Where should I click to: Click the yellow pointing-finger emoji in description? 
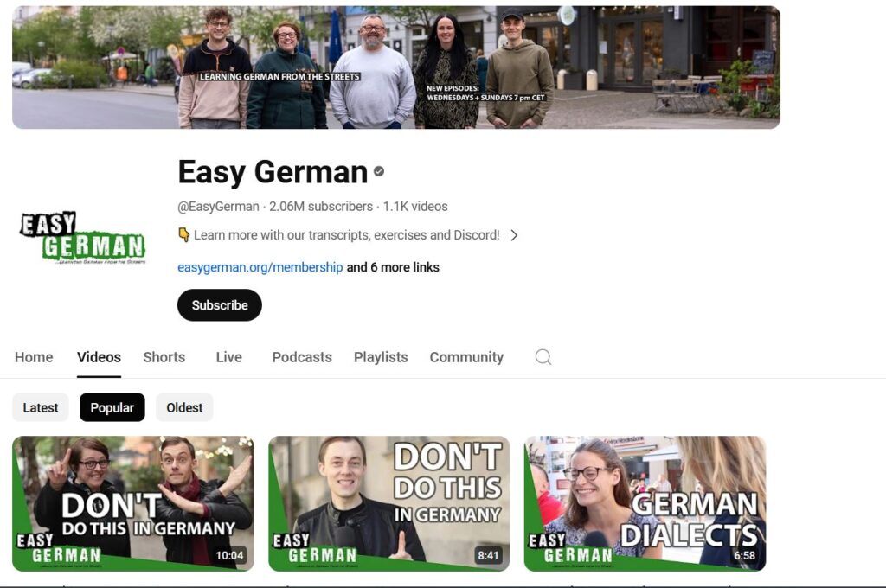(x=182, y=234)
